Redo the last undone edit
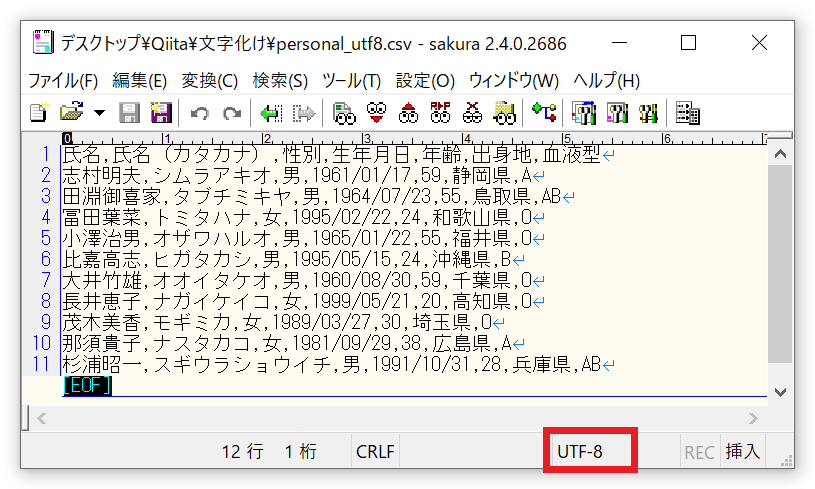815x489 pixels. click(x=232, y=113)
